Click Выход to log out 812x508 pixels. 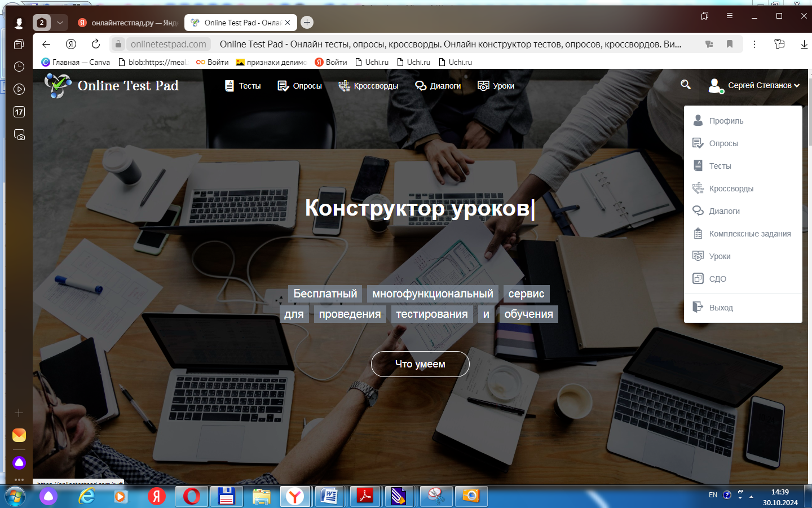(x=721, y=308)
